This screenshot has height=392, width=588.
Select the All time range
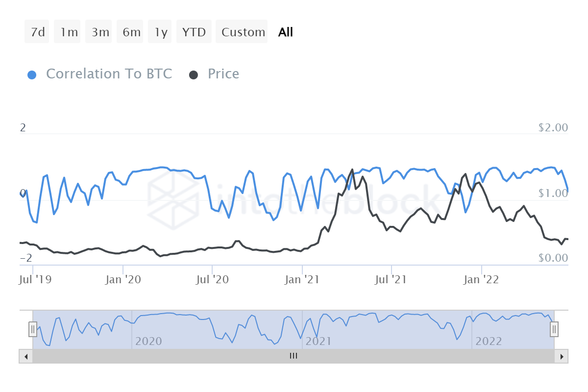(x=286, y=32)
